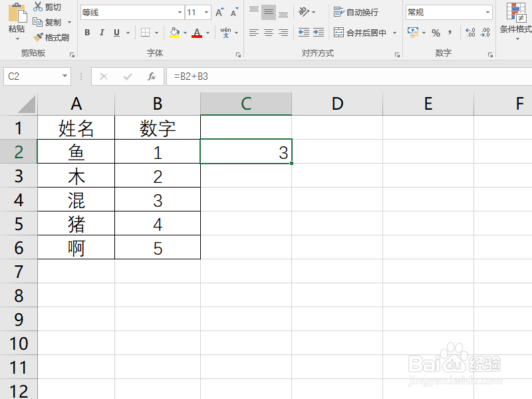Viewport: 532px width, 399px height.
Task: Click the wén phonetic guide icon
Action: tap(225, 33)
